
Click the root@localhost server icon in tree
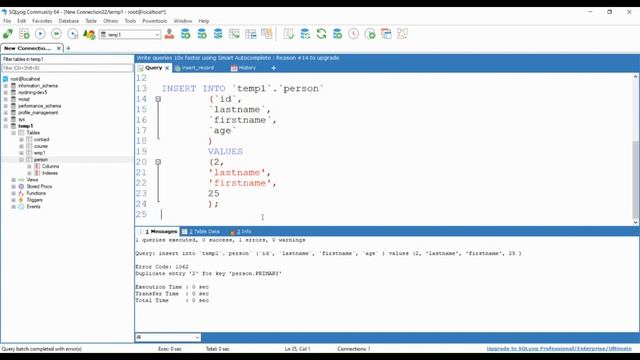point(5,79)
